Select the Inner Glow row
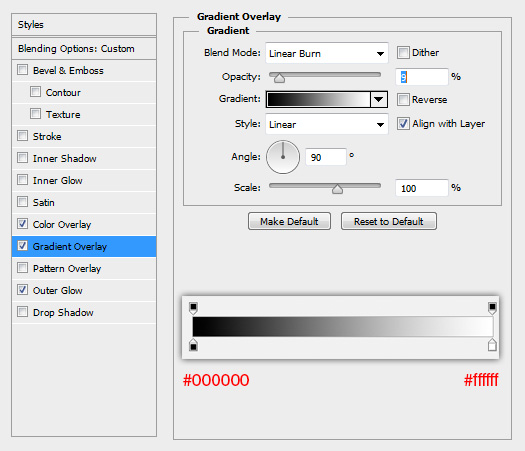 tap(84, 180)
